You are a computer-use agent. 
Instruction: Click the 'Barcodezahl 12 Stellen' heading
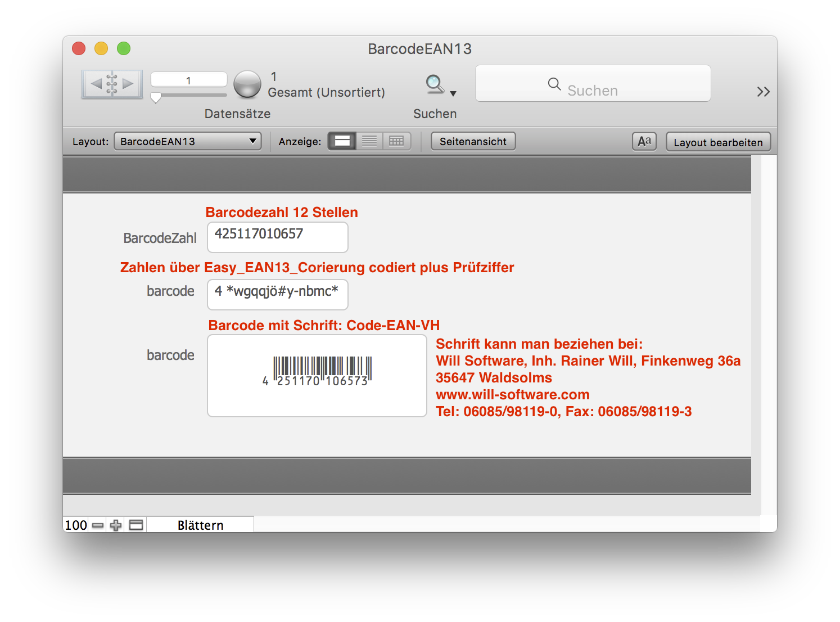pyautogui.click(x=282, y=213)
